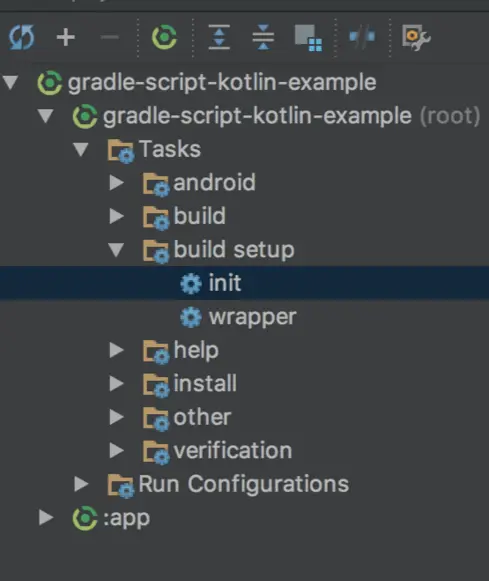
Task: Collapse the build setup folder
Action: click(x=116, y=250)
